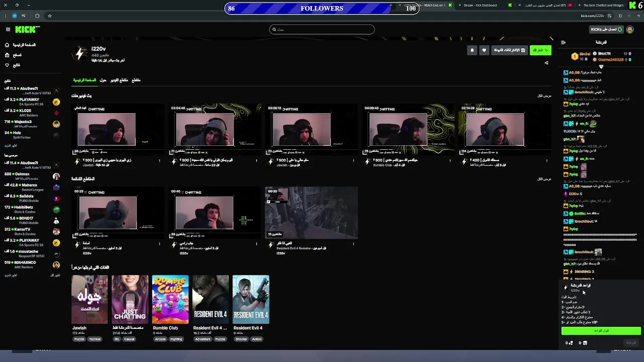The height and width of the screenshot is (362, 644).
Task: Click the notification bell button
Action: (x=472, y=50)
